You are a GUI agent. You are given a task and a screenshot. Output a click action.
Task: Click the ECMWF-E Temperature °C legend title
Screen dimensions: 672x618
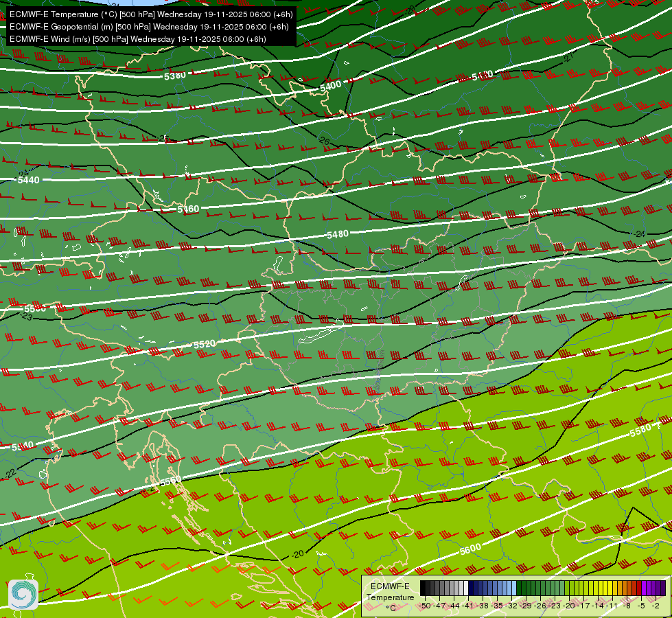[390, 597]
